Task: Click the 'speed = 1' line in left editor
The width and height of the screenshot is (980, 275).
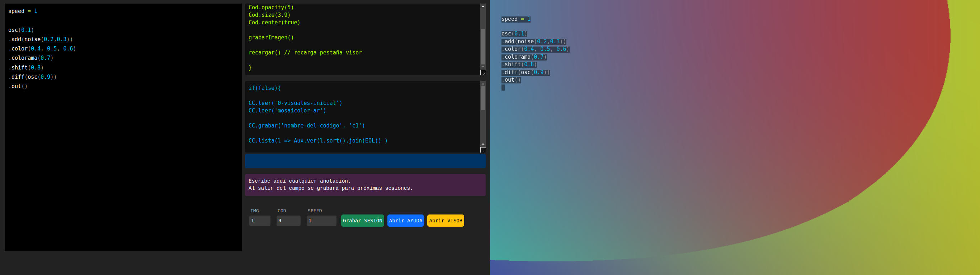Action: pyautogui.click(x=23, y=11)
